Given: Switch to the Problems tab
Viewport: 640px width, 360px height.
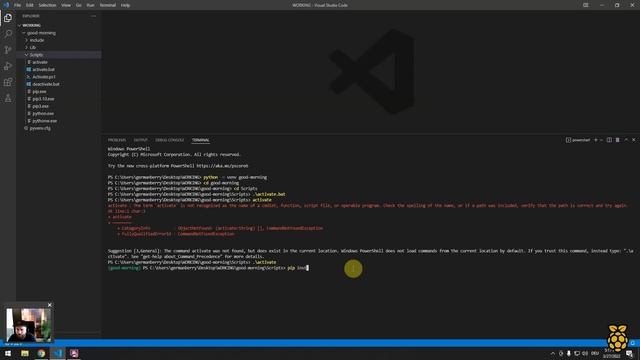Looking at the screenshot, I should pos(117,140).
